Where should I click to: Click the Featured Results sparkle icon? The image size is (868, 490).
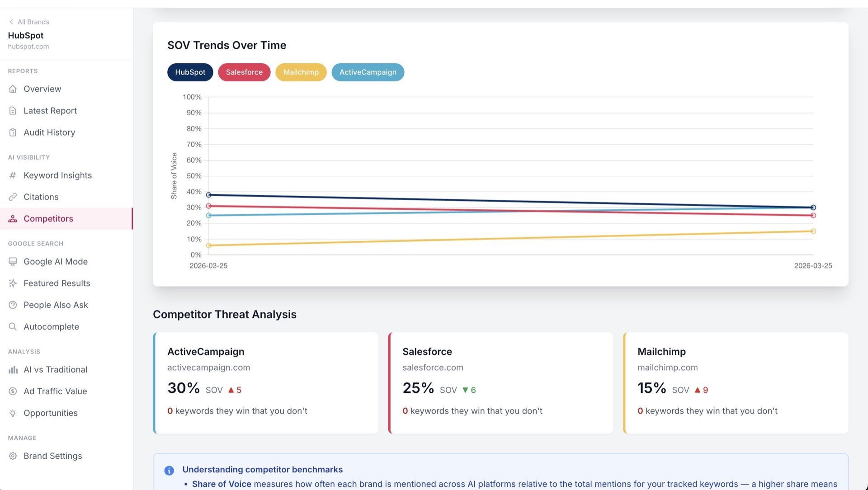coord(13,283)
